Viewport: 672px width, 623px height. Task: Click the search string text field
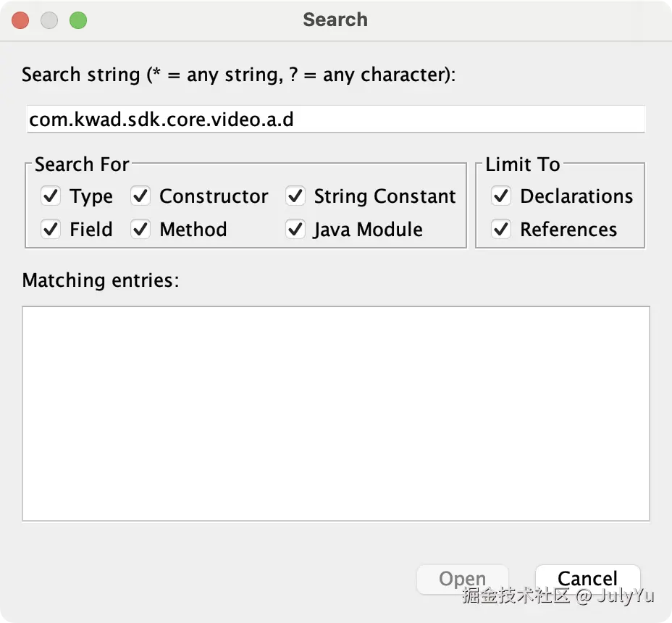(335, 120)
